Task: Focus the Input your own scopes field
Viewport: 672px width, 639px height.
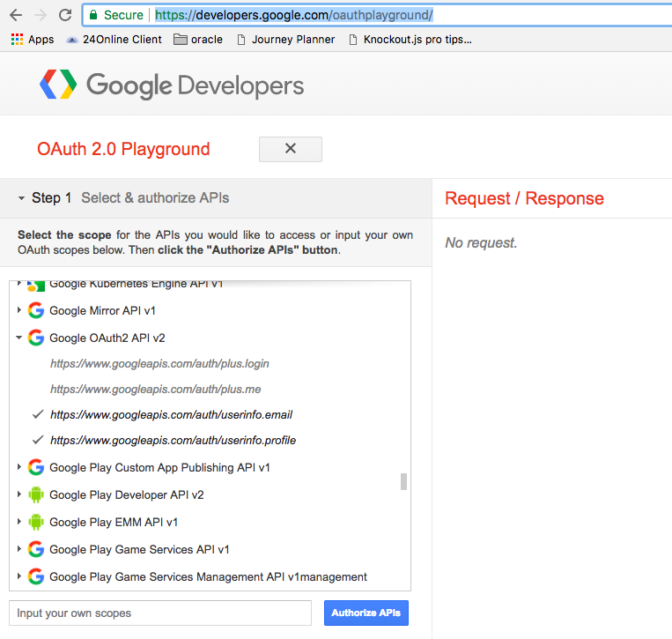Action: pos(160,613)
